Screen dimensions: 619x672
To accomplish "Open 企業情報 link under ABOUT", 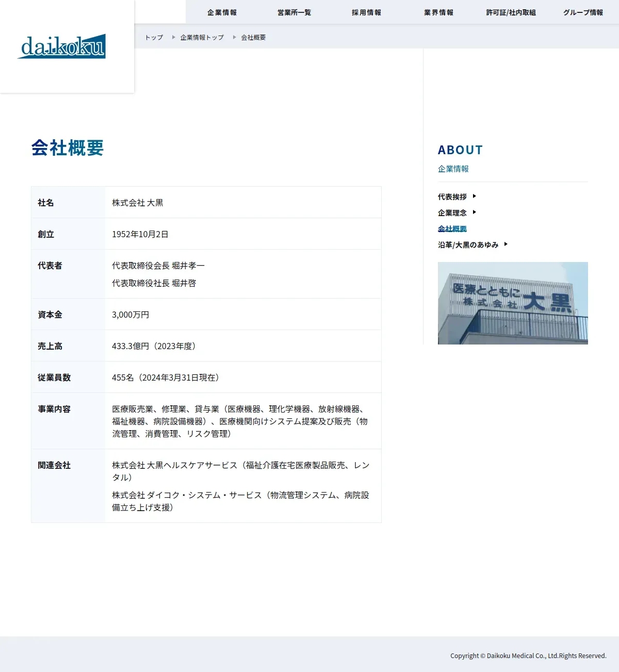I will click(453, 169).
